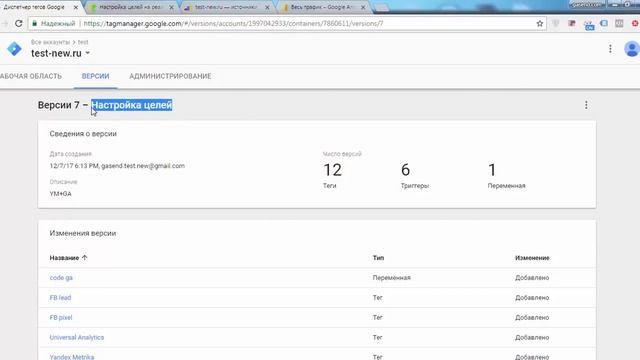Click the Изменение column header
This screenshot has height=360, width=640.
(532, 258)
